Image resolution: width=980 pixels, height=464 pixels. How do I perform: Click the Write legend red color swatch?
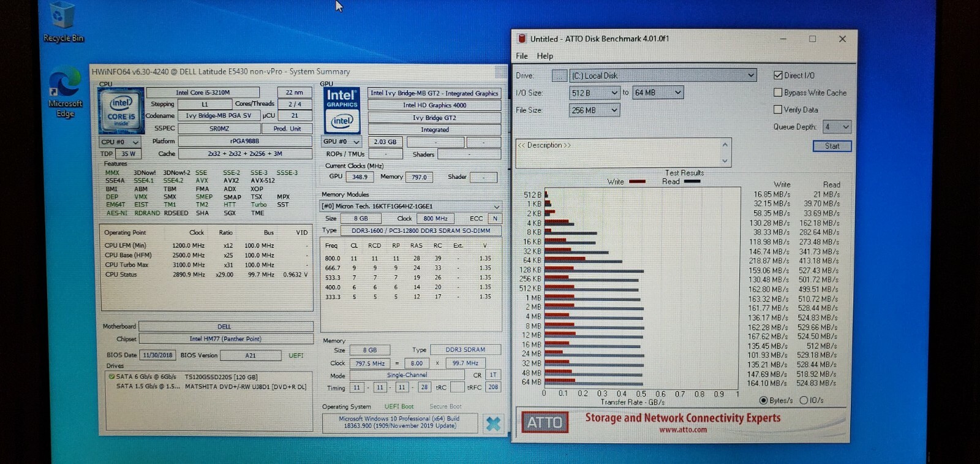(x=637, y=181)
